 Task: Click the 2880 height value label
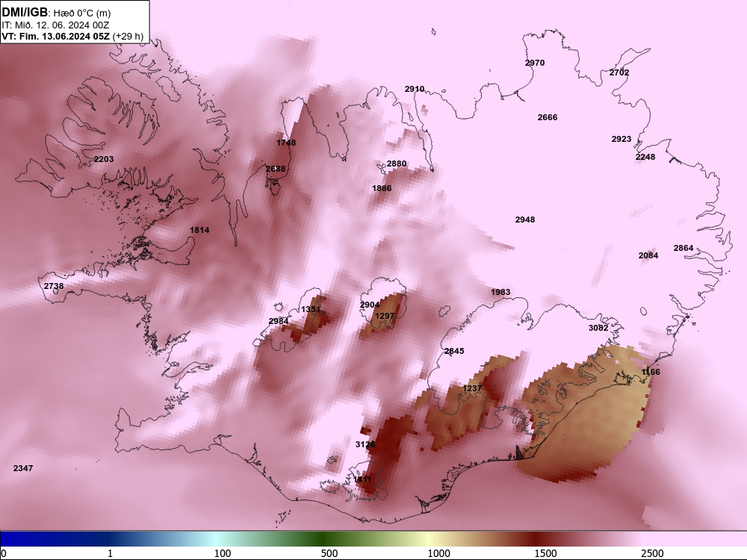[x=397, y=164]
